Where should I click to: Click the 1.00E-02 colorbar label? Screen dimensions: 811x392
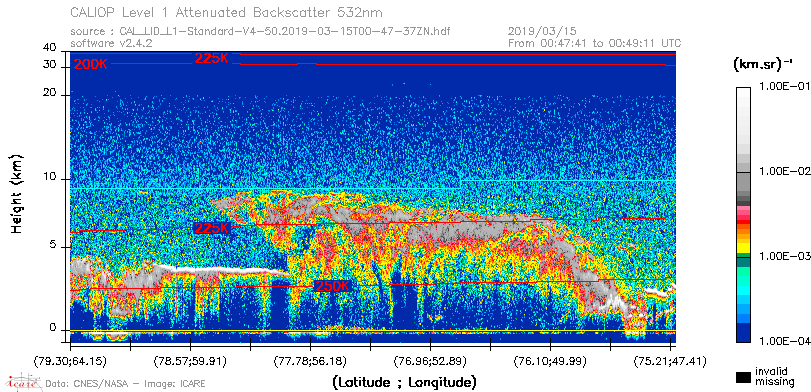(783, 172)
